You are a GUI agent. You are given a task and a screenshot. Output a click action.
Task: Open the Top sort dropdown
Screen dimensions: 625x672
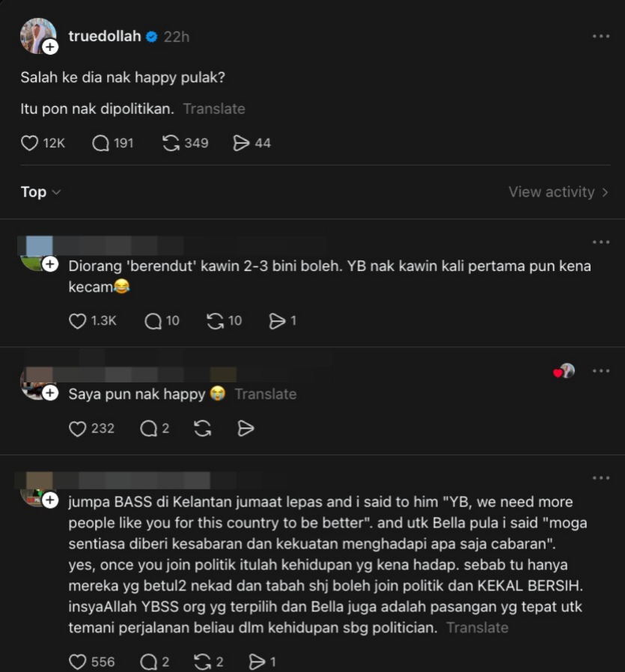(40, 192)
